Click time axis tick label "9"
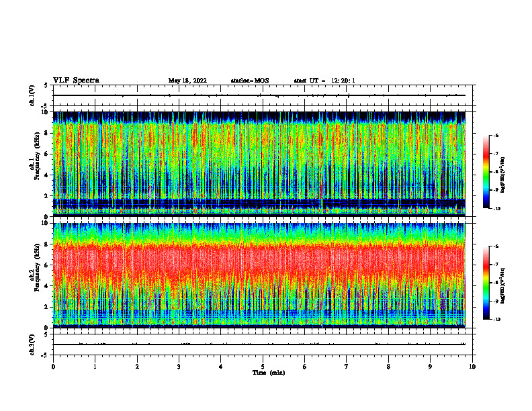Viewport: 532px width, 411px height. [x=431, y=367]
